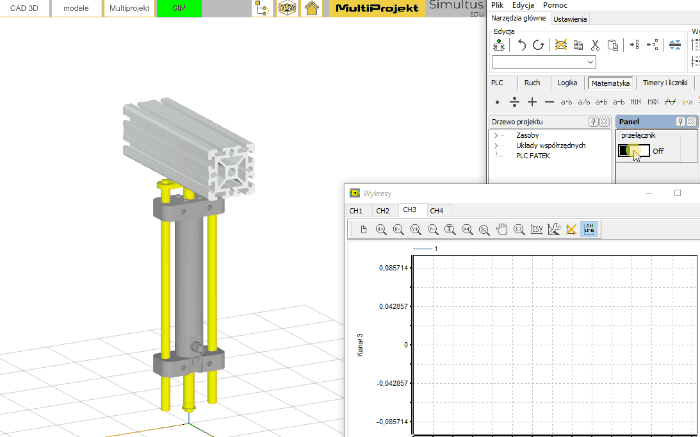Click the division operator block icon
The width and height of the screenshot is (700, 437).
(x=514, y=102)
